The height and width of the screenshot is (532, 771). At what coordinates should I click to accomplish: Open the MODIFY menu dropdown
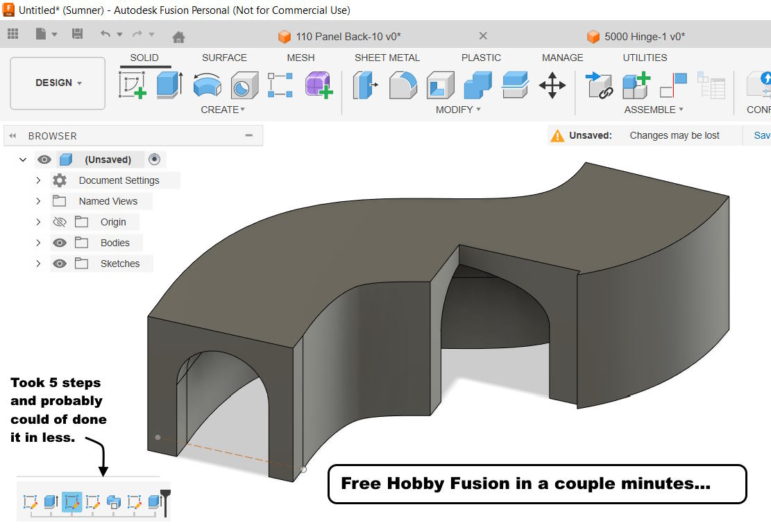click(x=458, y=110)
